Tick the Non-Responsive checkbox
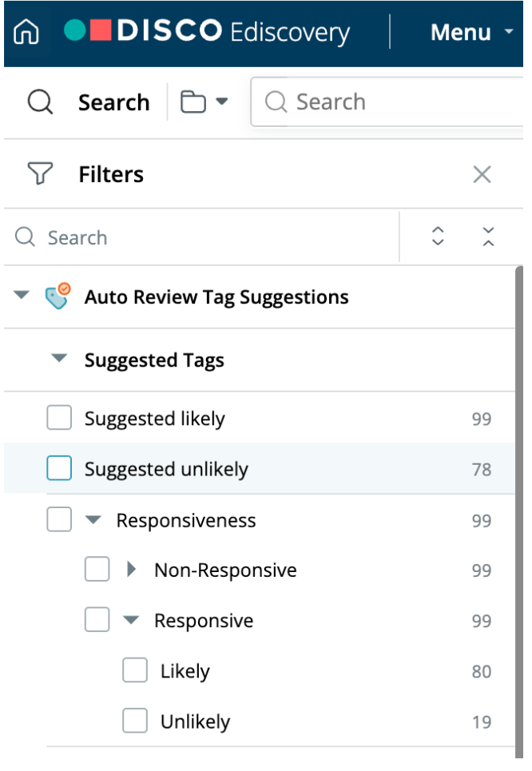Viewport: 532px width, 771px height. [x=97, y=570]
